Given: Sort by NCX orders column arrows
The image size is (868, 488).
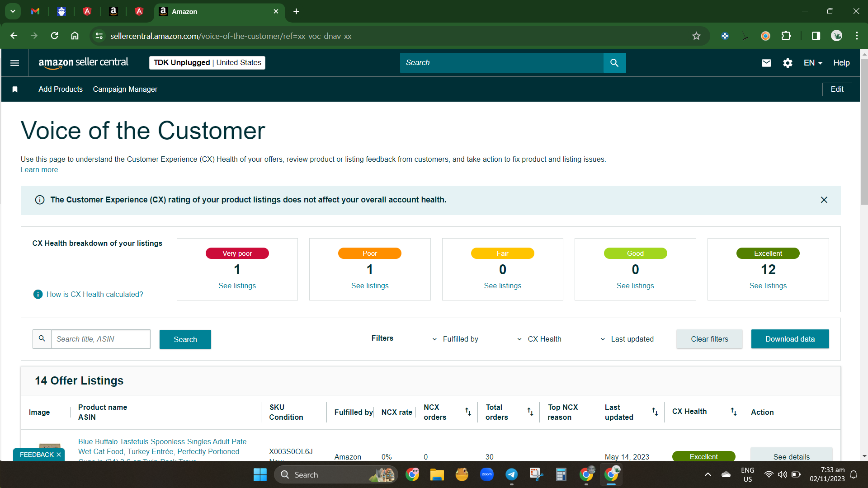Looking at the screenshot, I should coord(468,412).
